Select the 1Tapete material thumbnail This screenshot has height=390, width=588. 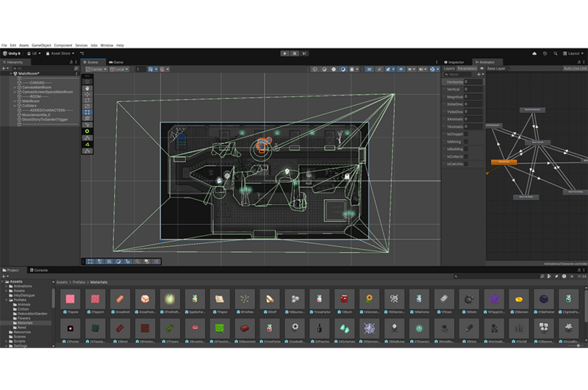(71, 300)
